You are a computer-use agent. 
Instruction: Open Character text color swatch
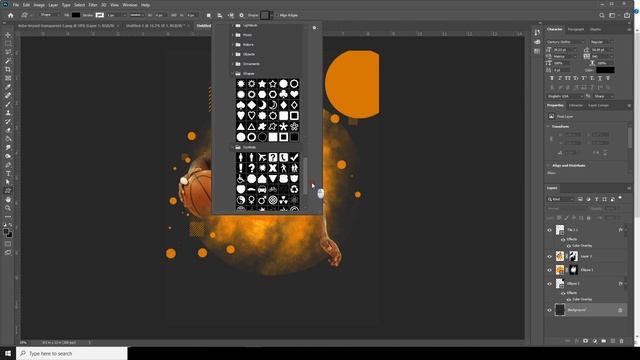pyautogui.click(x=605, y=70)
